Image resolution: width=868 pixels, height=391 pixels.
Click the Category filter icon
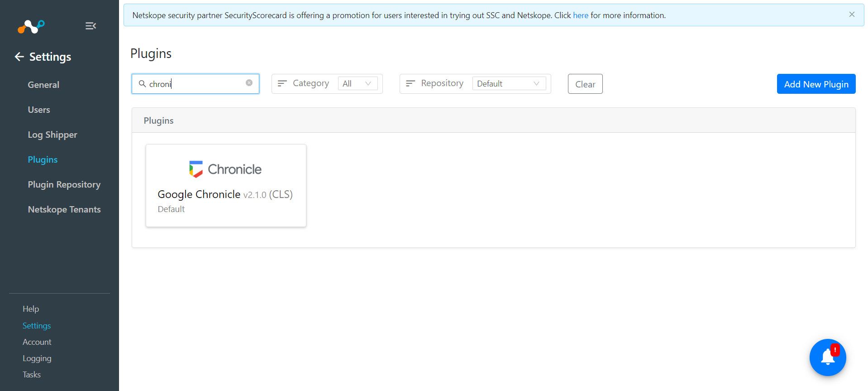point(282,83)
